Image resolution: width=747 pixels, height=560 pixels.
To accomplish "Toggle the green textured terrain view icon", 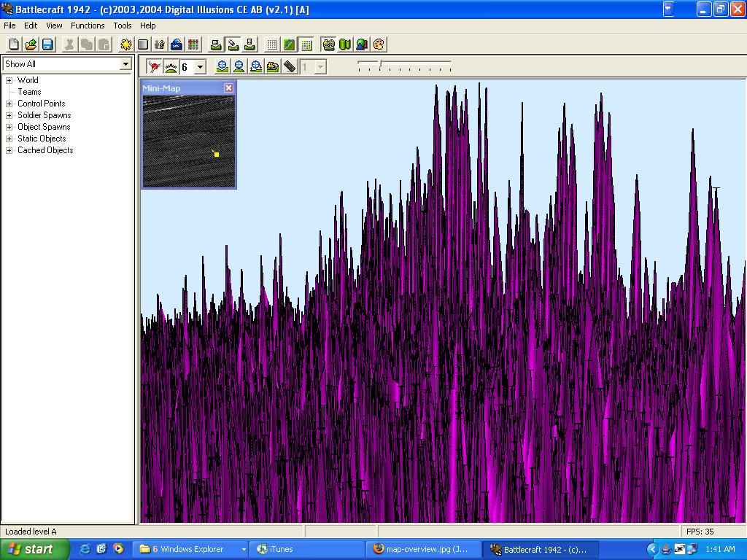I will (x=289, y=44).
